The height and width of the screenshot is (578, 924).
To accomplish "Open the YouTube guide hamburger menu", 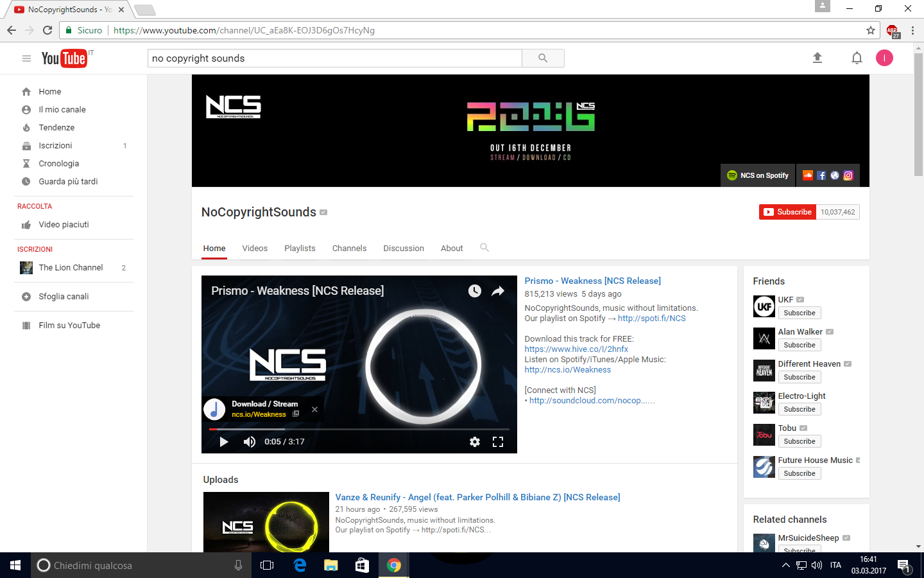I will click(x=26, y=58).
